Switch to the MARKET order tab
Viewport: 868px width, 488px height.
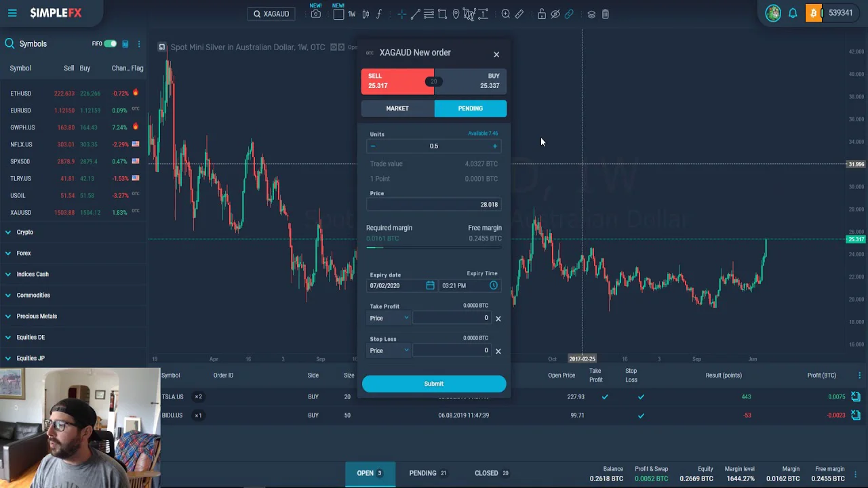[x=397, y=108]
